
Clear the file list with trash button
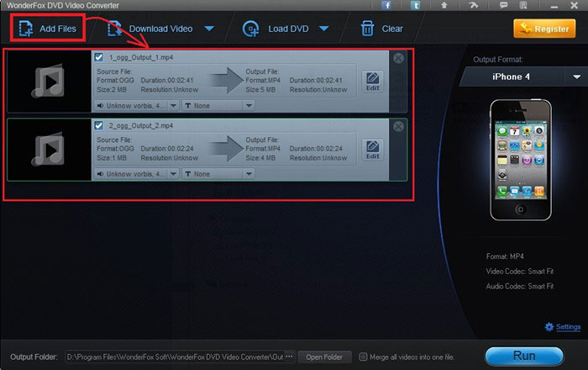381,29
